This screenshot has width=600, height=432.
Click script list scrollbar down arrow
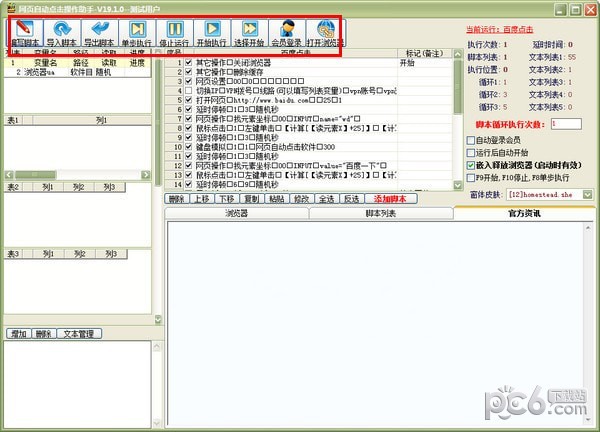458,185
